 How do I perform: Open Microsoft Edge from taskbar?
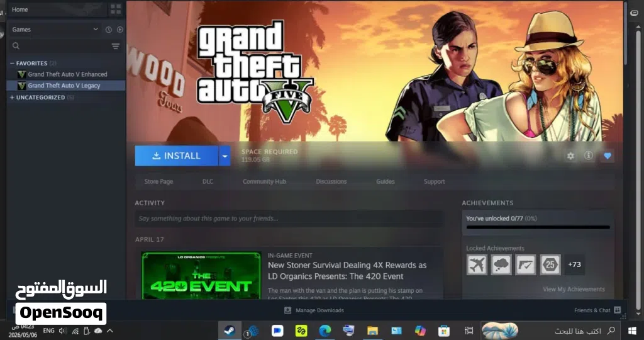325,331
